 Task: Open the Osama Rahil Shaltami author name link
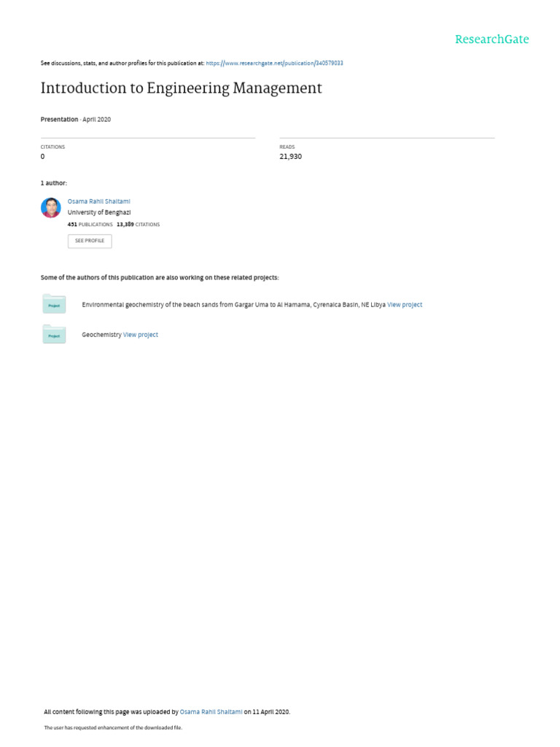(x=98, y=201)
